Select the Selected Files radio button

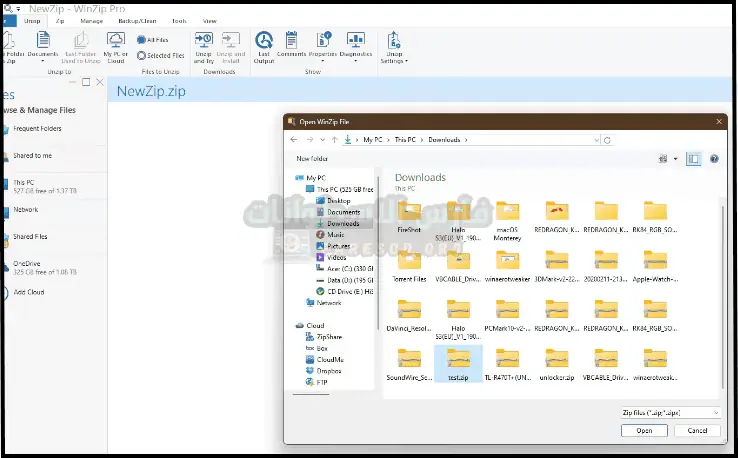point(140,56)
